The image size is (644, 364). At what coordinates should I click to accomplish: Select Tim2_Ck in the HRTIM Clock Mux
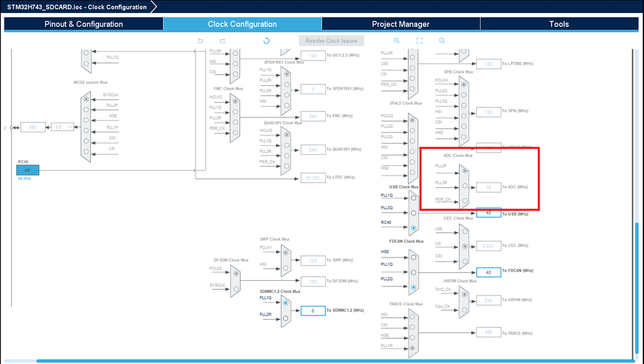point(465,294)
